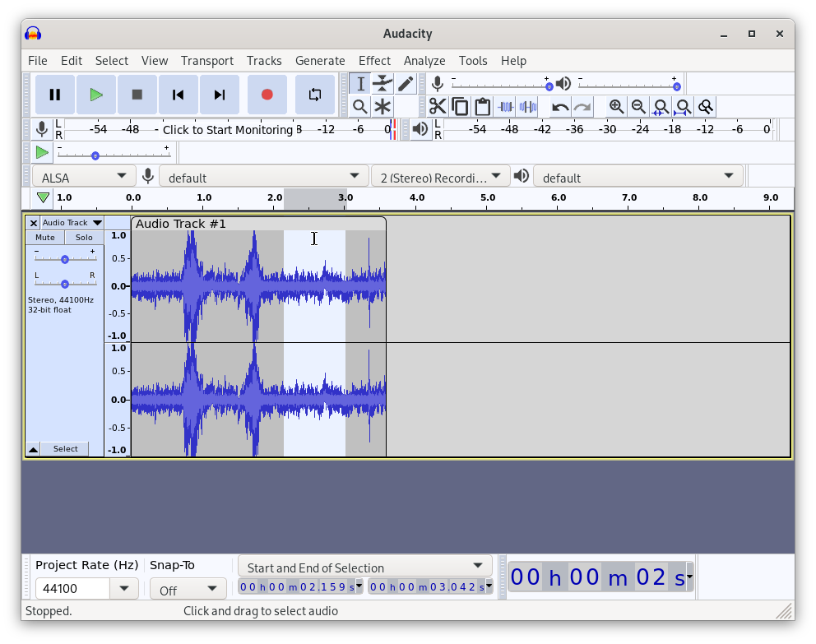Screen dimensions: 816x644
Task: Paste audio from the clipboard icon
Action: point(481,106)
